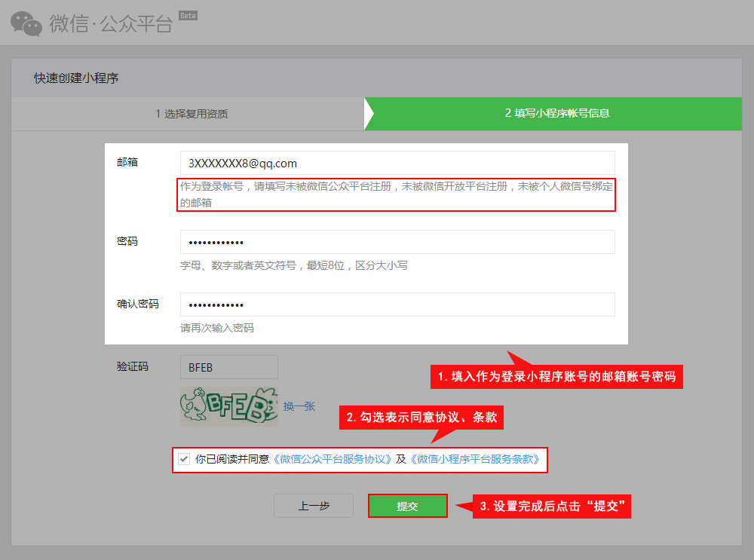Focus the 邮箱 email input field

[x=397, y=163]
